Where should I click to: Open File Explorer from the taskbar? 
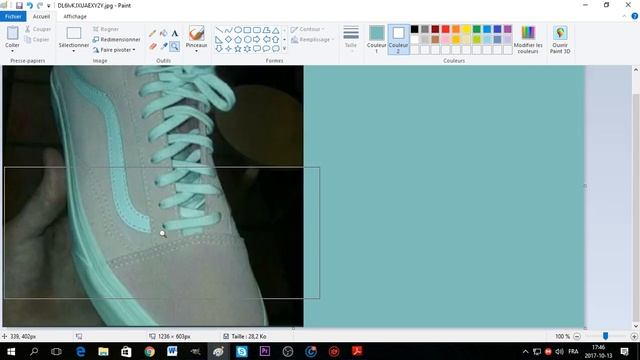pyautogui.click(x=103, y=351)
